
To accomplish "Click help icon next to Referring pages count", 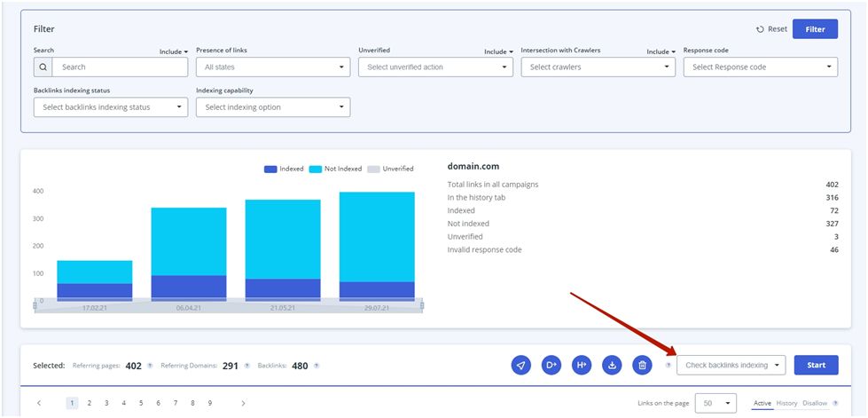I will tap(150, 366).
